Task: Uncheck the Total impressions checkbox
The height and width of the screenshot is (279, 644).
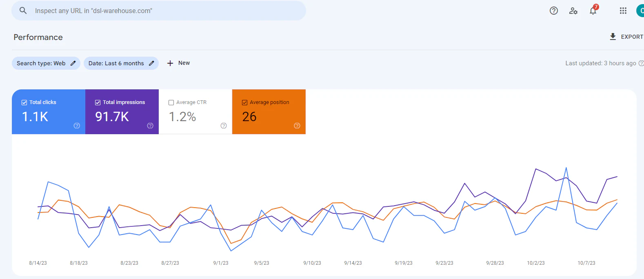Action: click(98, 102)
